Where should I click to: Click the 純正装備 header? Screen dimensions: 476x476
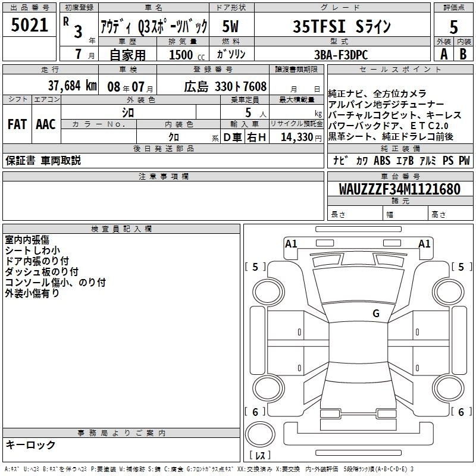click(x=400, y=148)
